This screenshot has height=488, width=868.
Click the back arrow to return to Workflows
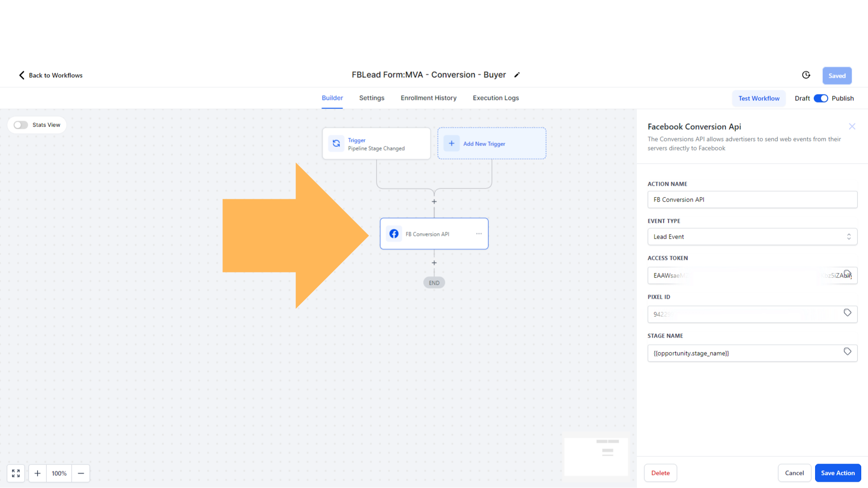(x=21, y=75)
